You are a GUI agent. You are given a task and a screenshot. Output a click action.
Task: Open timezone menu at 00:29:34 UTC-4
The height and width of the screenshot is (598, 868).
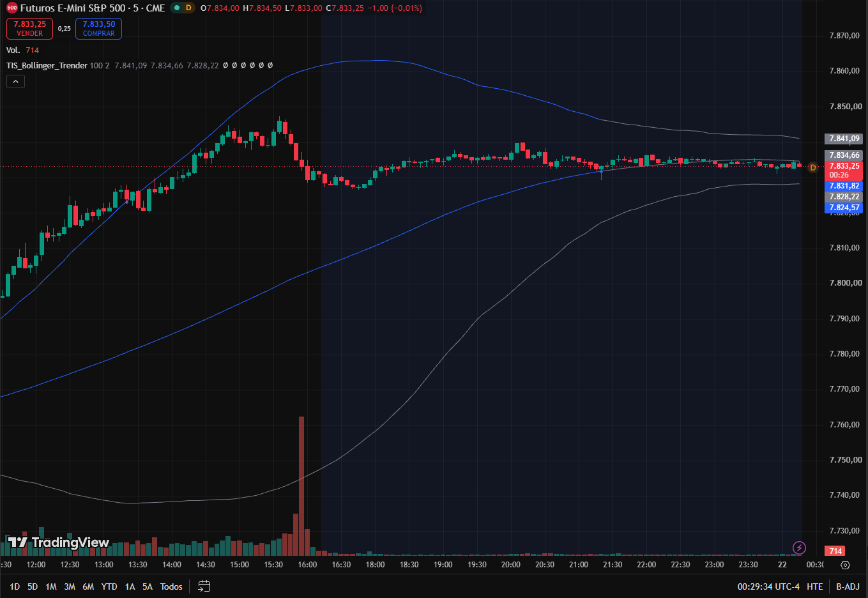[x=768, y=586]
